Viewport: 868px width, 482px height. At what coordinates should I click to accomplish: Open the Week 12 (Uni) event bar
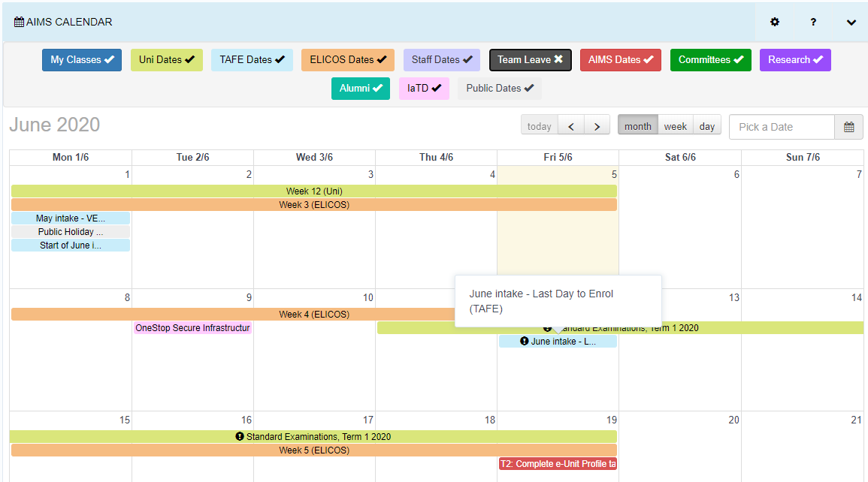click(313, 191)
